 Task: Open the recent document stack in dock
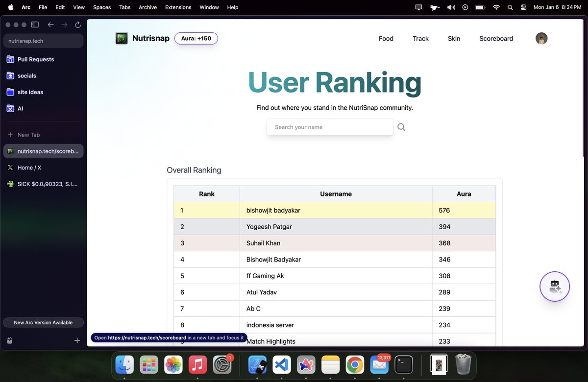click(439, 365)
